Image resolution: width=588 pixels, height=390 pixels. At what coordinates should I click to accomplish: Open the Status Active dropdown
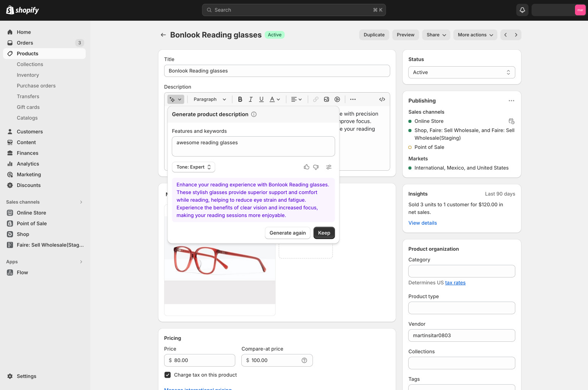(x=462, y=72)
